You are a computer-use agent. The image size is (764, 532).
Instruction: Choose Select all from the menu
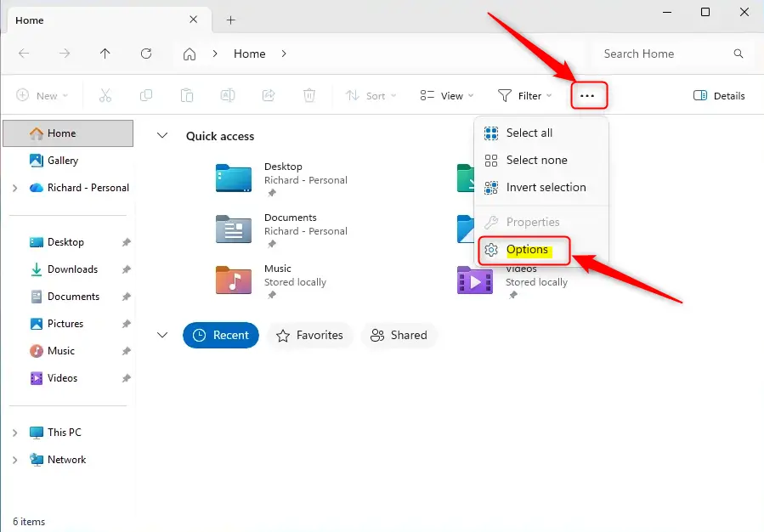pyautogui.click(x=541, y=133)
